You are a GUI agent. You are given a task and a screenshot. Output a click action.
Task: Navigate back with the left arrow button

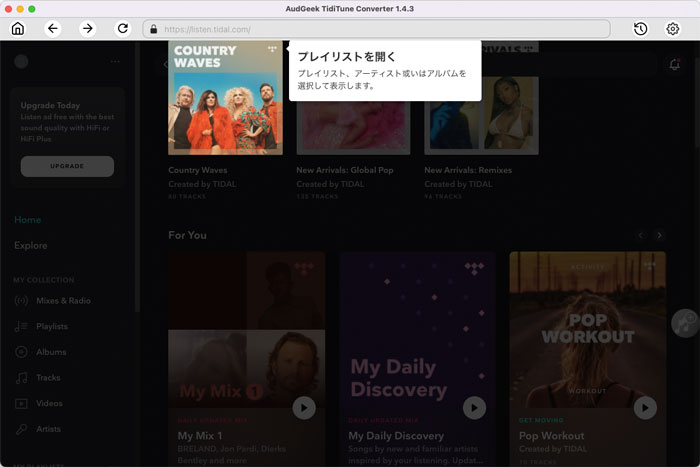point(53,29)
